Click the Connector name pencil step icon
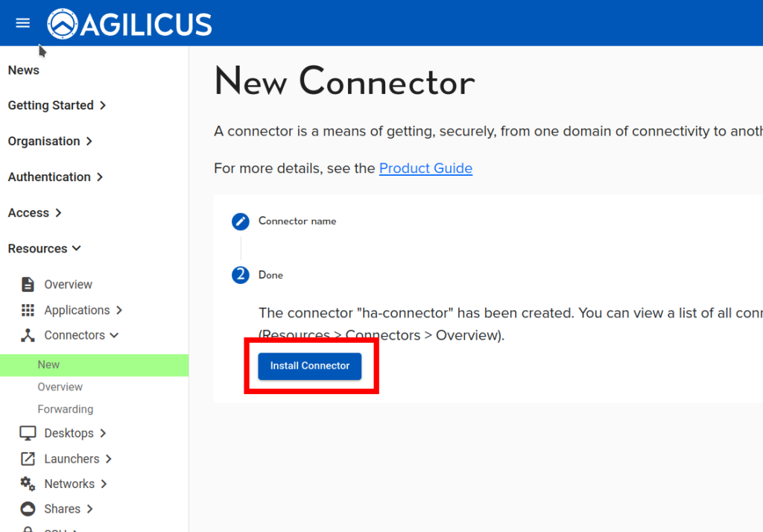Image resolution: width=763 pixels, height=532 pixels. coord(240,221)
